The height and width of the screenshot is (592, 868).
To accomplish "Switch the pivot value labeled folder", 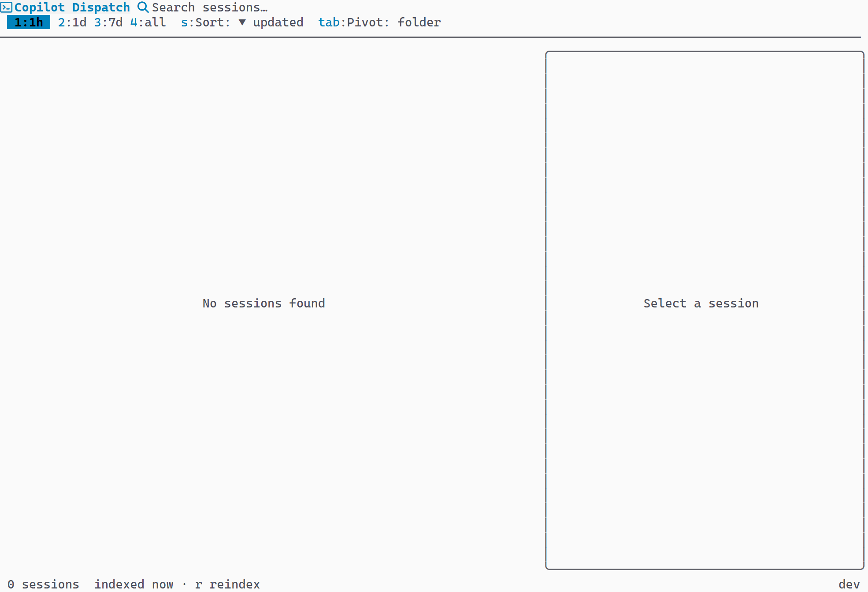I will [419, 22].
